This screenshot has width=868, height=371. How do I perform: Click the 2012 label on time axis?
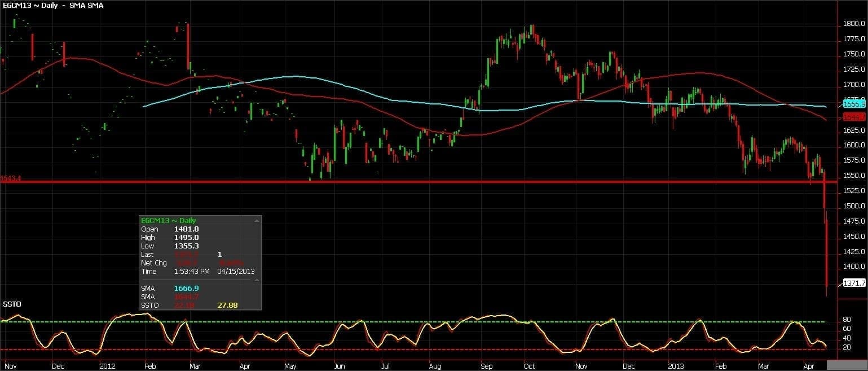coord(107,366)
